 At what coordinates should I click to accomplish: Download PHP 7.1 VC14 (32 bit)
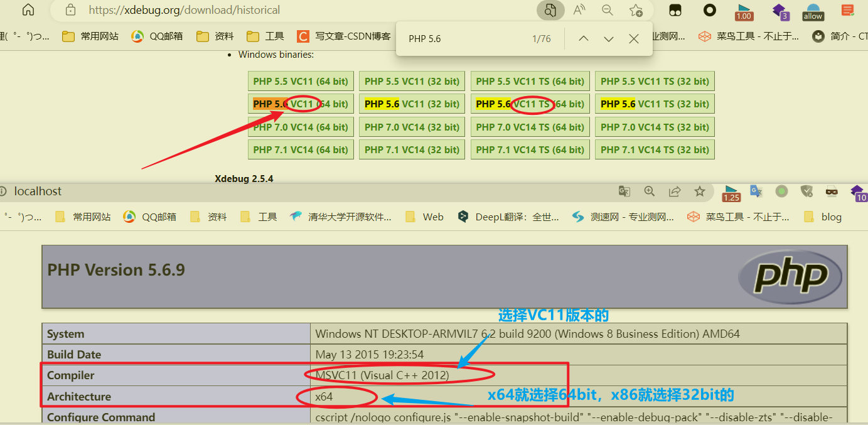pyautogui.click(x=412, y=149)
